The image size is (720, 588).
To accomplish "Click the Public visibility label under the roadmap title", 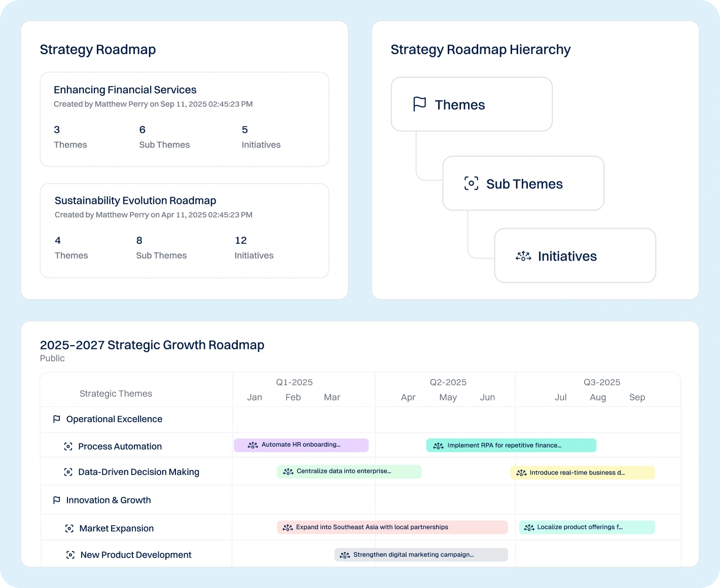I will pos(52,358).
